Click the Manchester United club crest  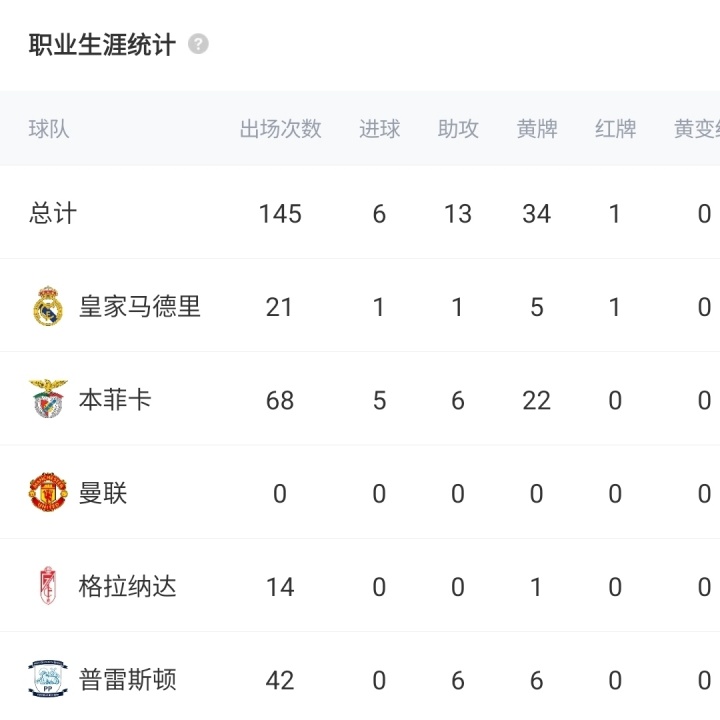click(x=47, y=493)
